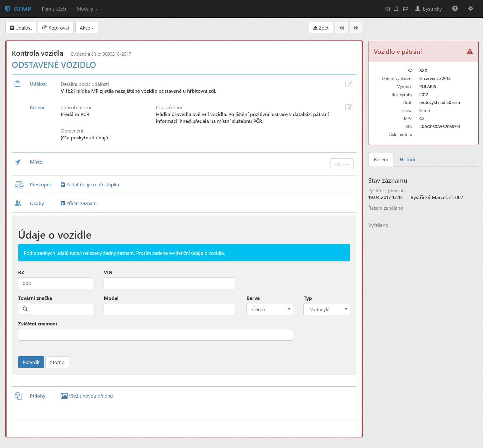Select the Řešení tab
This screenshot has width=483, height=448.
coord(381,159)
